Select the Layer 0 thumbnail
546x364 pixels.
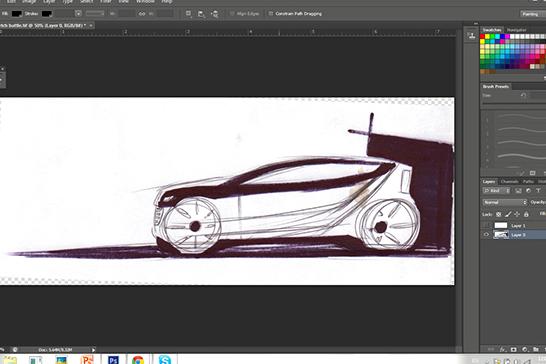click(x=501, y=235)
